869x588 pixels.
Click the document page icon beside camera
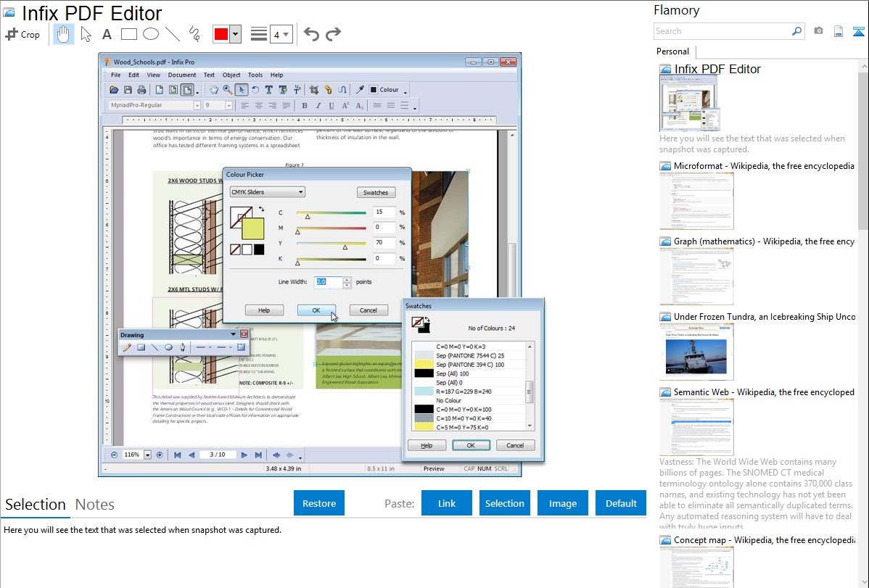[x=839, y=31]
